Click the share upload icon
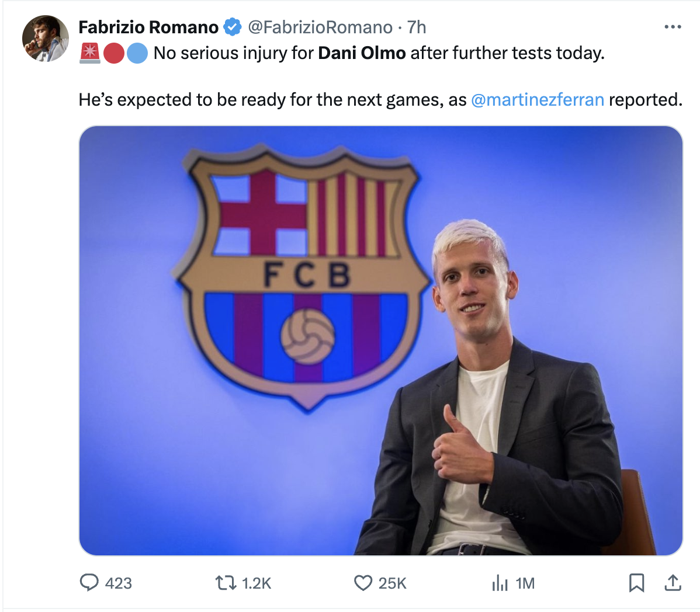Screen dimensions: 700x612 point(673,583)
